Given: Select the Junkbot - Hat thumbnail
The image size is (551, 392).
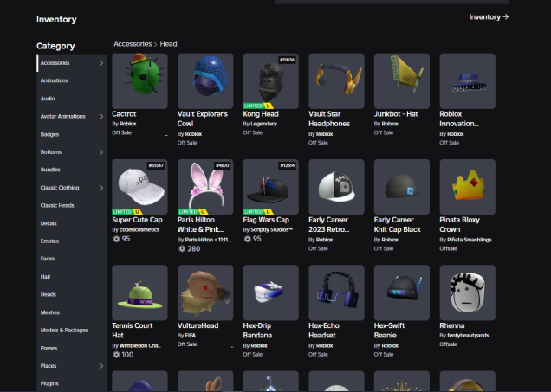Looking at the screenshot, I should (x=401, y=80).
